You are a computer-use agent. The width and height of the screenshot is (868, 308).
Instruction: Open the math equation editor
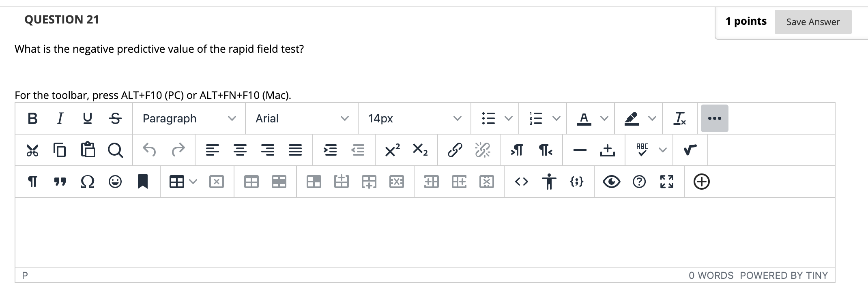[x=690, y=150]
